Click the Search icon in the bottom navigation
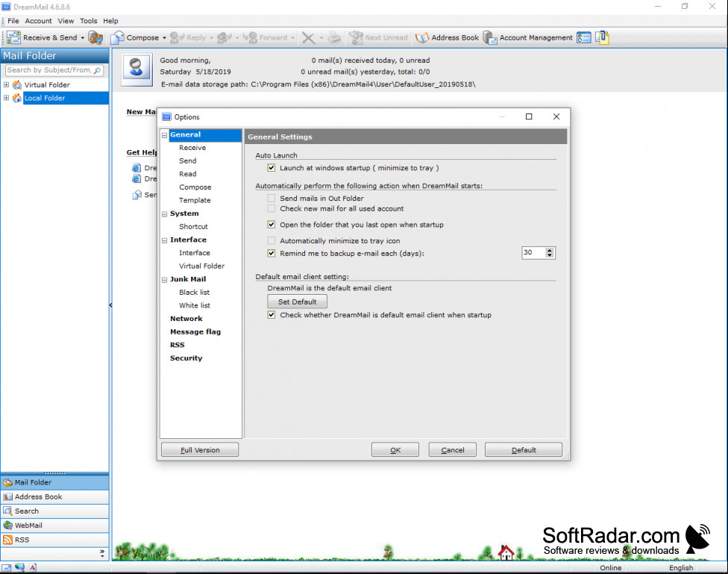This screenshot has width=728, height=574. click(x=8, y=511)
